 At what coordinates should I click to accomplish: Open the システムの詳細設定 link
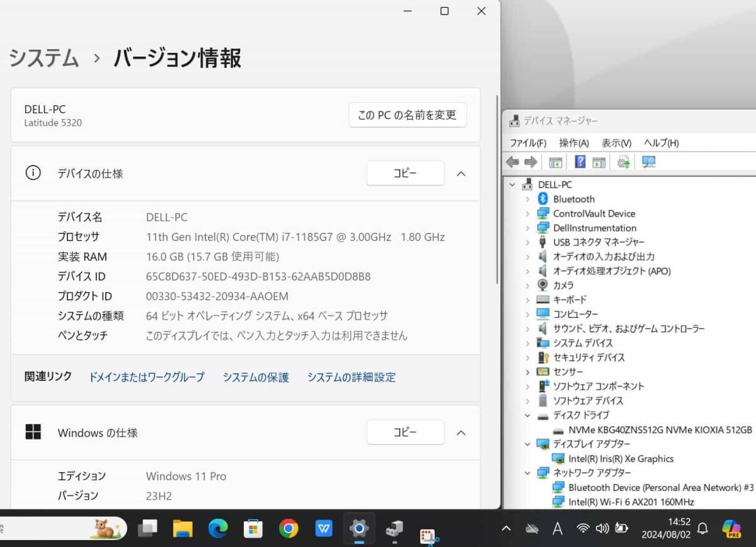point(352,377)
